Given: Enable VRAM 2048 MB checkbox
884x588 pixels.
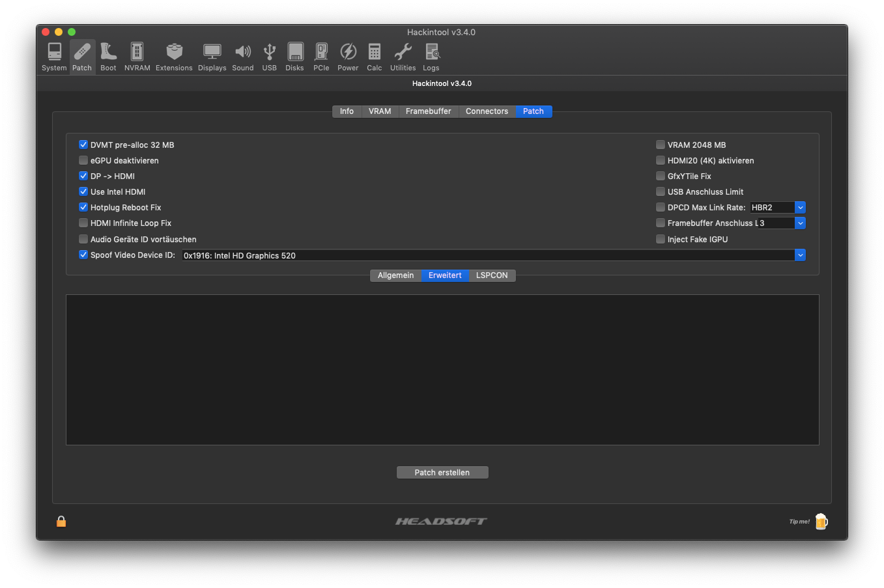Looking at the screenshot, I should pos(661,145).
